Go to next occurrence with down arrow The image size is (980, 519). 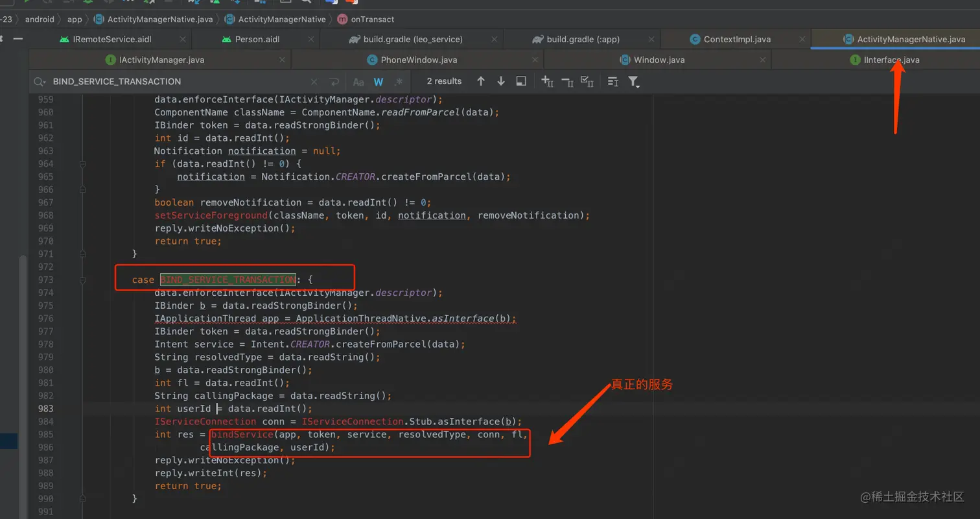click(x=500, y=81)
